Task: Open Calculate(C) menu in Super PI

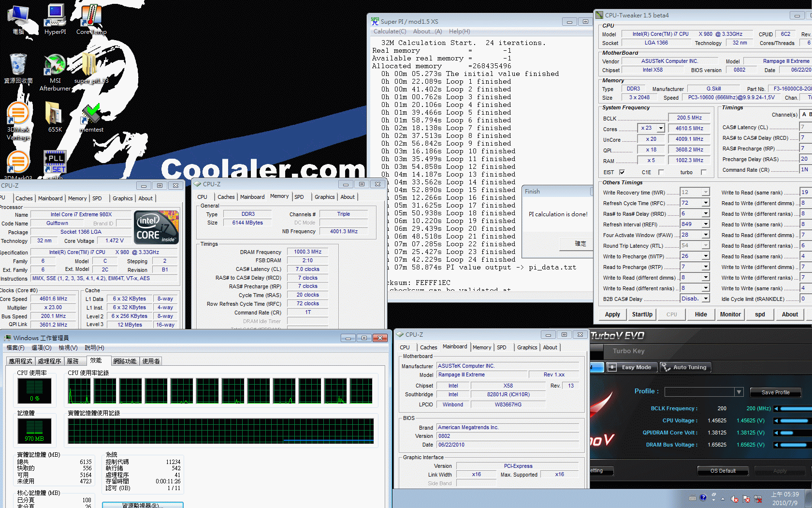Action: (390, 31)
